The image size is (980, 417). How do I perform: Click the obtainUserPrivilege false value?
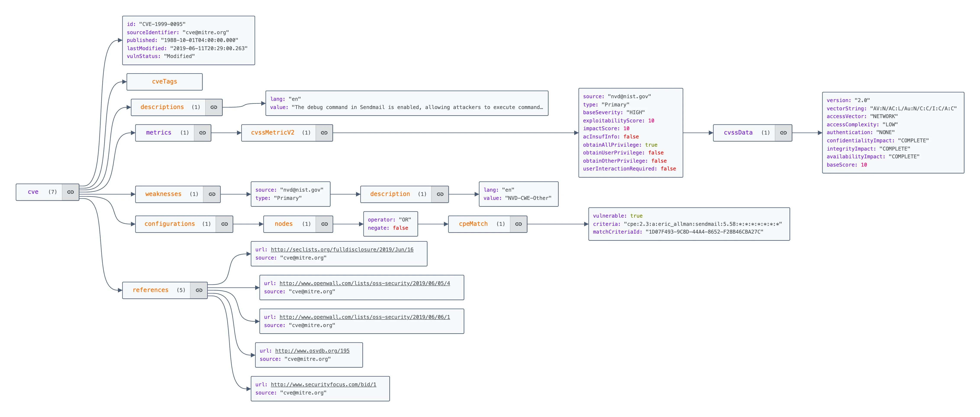tap(656, 153)
